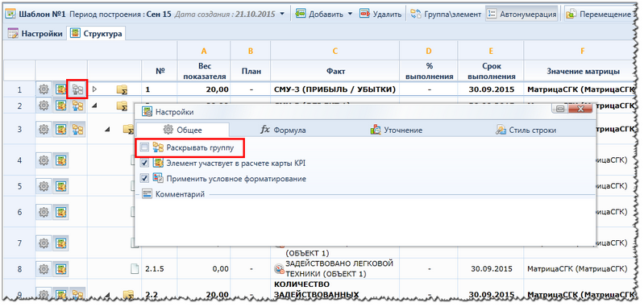Screen dimensions: 644x307
Task: Click the Удалить button
Action: [x=380, y=14]
